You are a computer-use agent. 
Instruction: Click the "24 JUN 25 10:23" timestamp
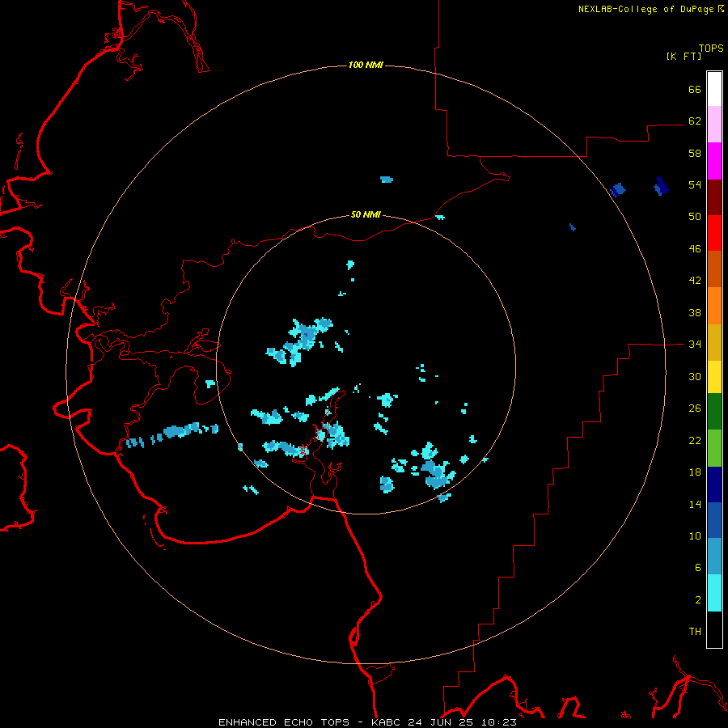tap(463, 722)
